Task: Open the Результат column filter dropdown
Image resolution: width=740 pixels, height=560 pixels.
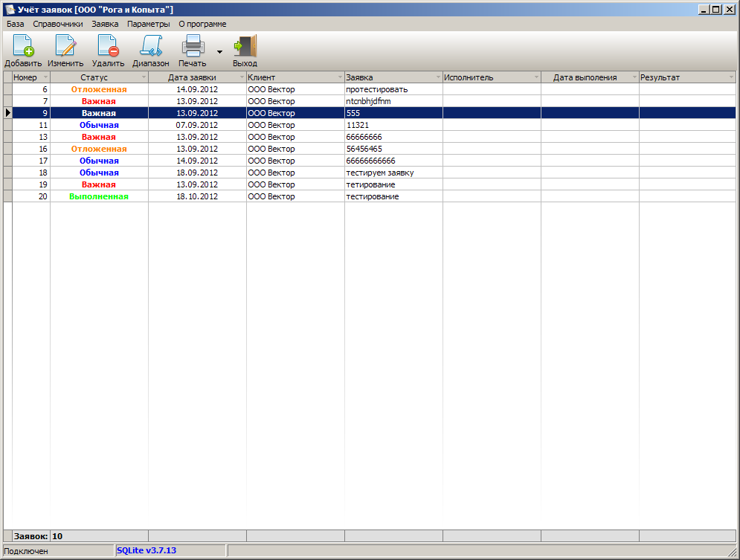Action: [732, 77]
